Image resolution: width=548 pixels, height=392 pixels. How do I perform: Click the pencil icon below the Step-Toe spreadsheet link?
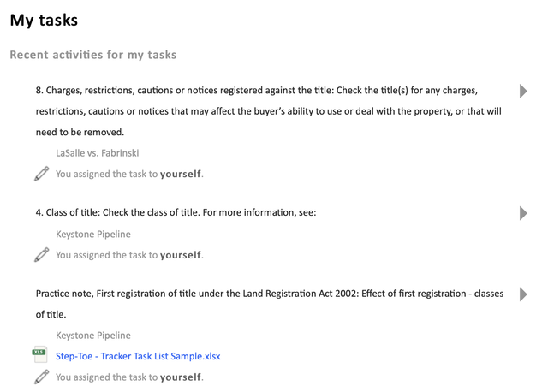click(x=41, y=377)
